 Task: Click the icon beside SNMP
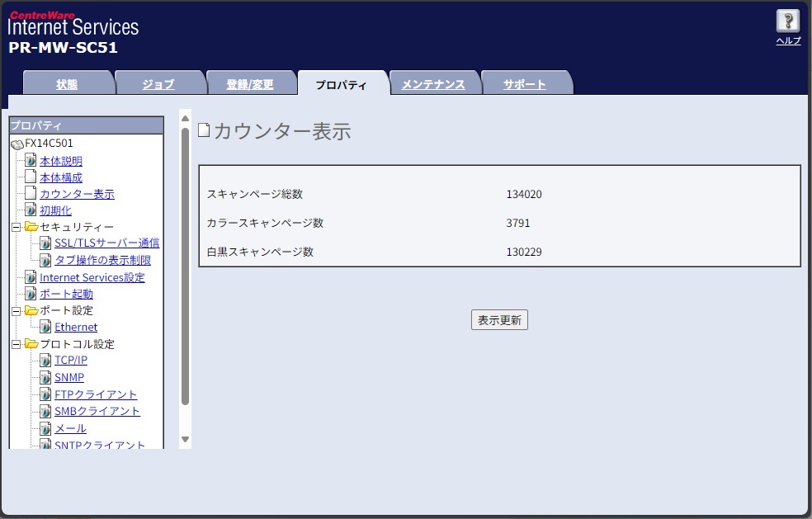coord(46,376)
